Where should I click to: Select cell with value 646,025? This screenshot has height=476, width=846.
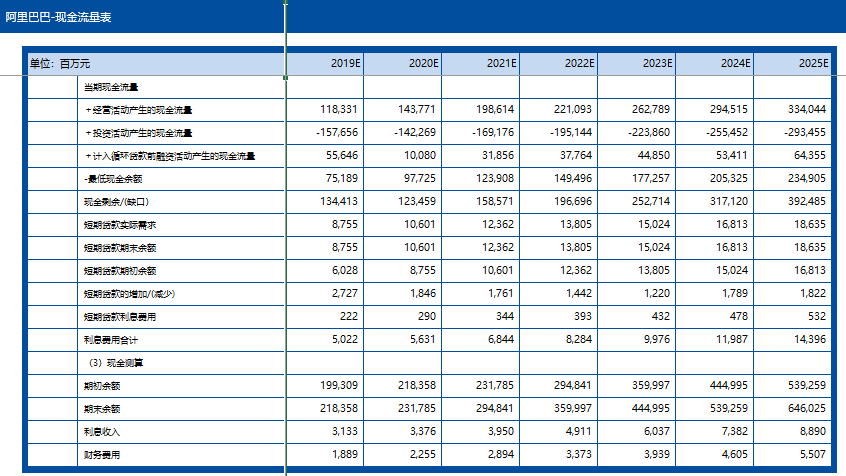pyautogui.click(x=793, y=409)
